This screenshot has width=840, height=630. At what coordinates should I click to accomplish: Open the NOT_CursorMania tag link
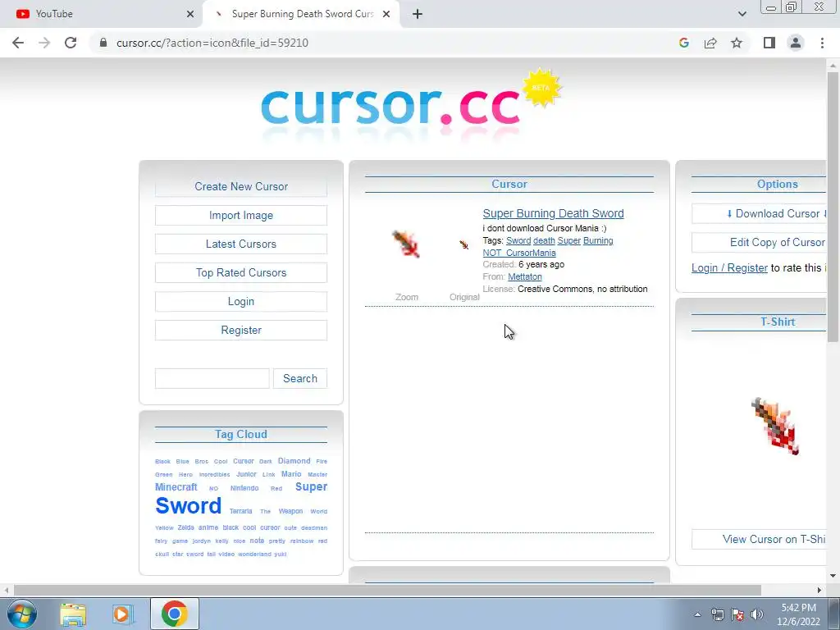[519, 253]
